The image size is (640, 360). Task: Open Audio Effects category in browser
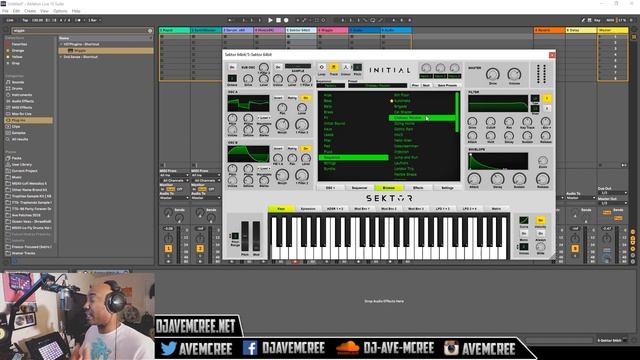coord(22,101)
